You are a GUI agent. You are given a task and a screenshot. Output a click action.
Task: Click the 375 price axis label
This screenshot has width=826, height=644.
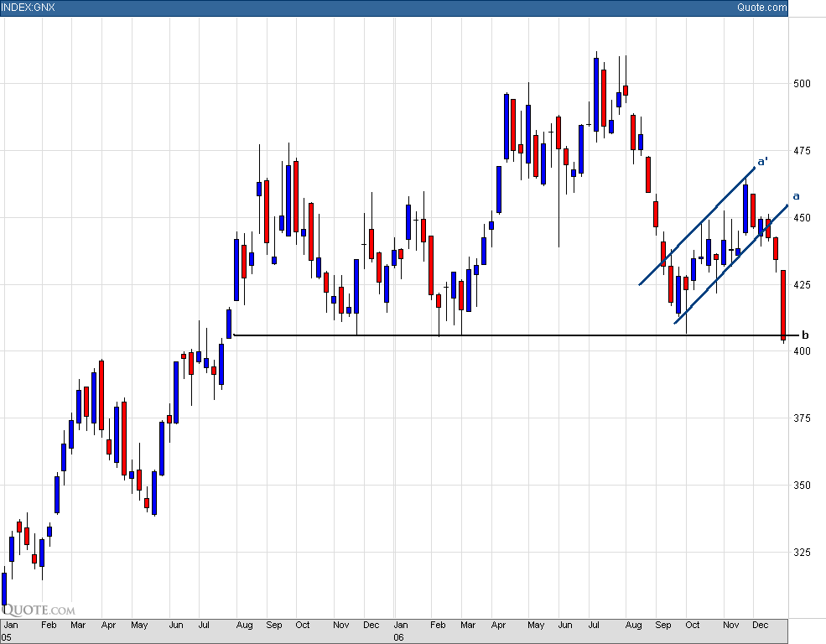tap(802, 418)
